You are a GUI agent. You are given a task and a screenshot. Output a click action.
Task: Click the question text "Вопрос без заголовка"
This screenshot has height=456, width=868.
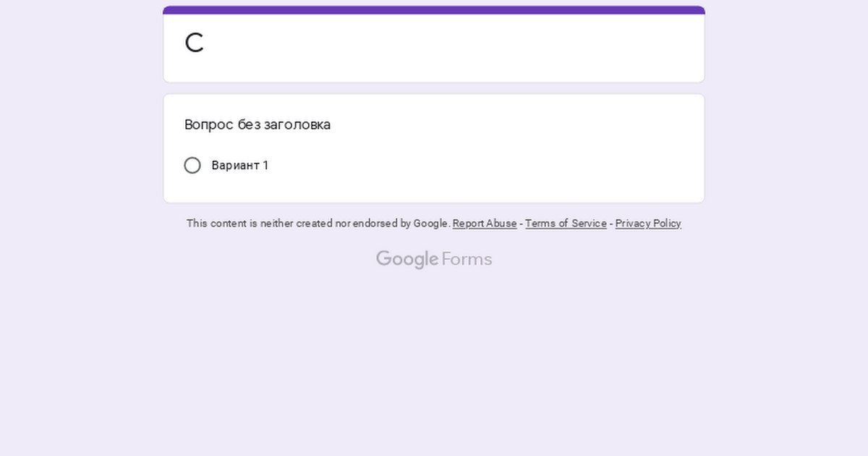click(x=258, y=124)
